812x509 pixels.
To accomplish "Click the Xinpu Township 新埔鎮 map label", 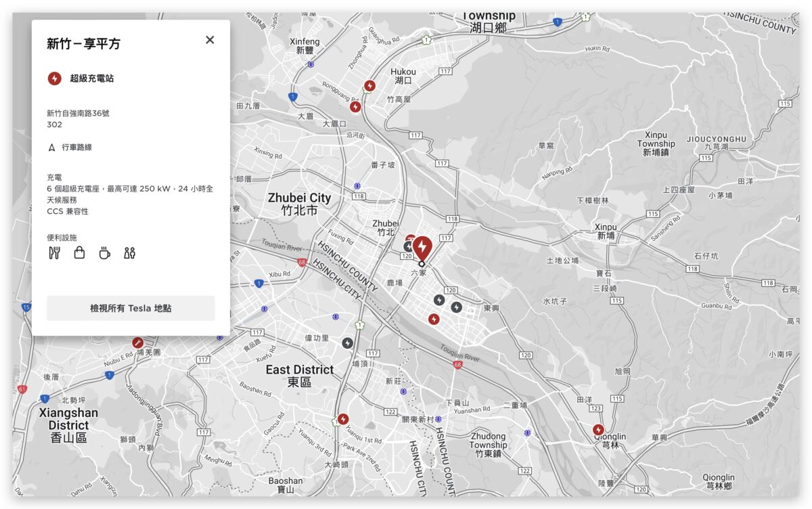I will [656, 143].
